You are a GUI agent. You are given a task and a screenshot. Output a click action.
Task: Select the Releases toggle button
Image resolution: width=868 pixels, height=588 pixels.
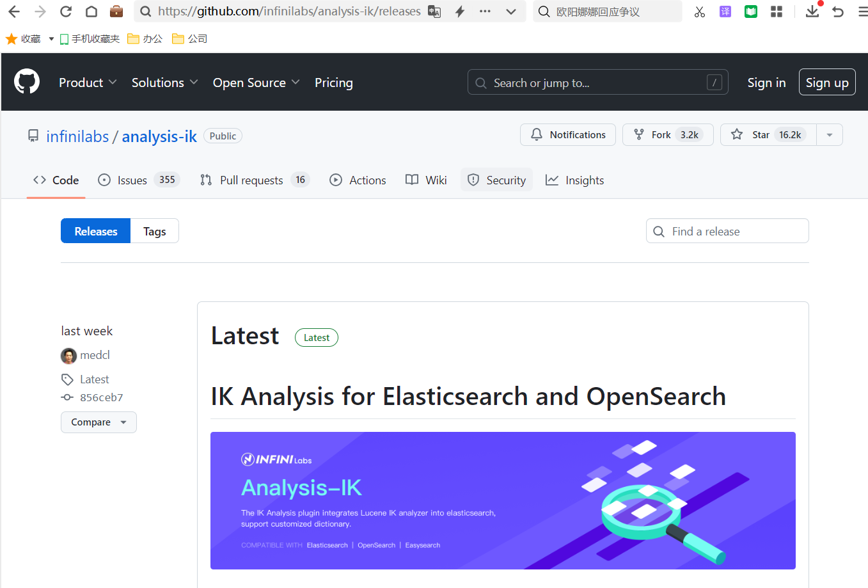(96, 231)
